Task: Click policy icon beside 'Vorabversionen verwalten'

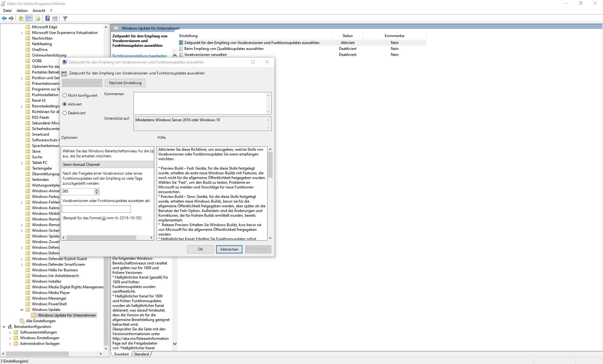Action: point(181,55)
